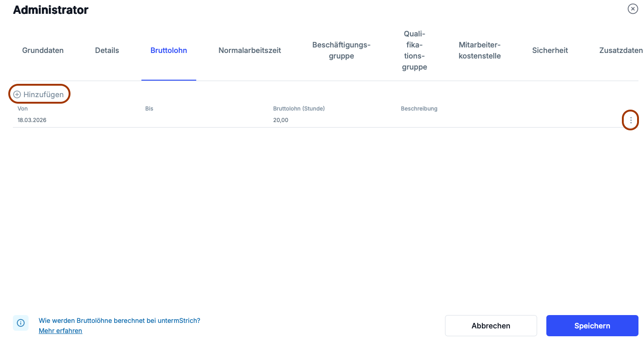
Task: Select the Bruttolohn tab
Action: (169, 51)
